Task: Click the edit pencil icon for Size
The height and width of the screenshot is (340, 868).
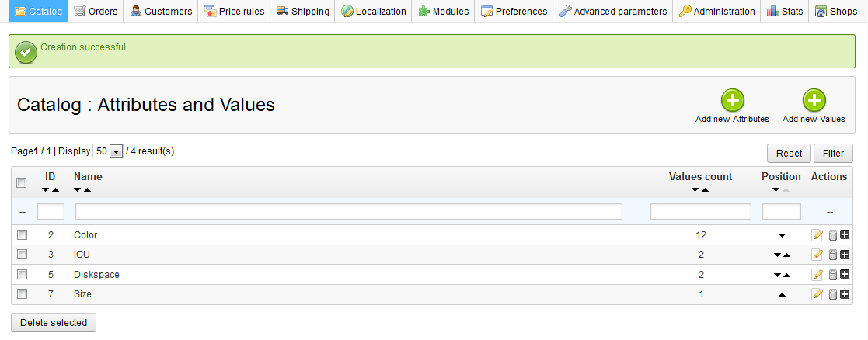Action: click(x=817, y=294)
